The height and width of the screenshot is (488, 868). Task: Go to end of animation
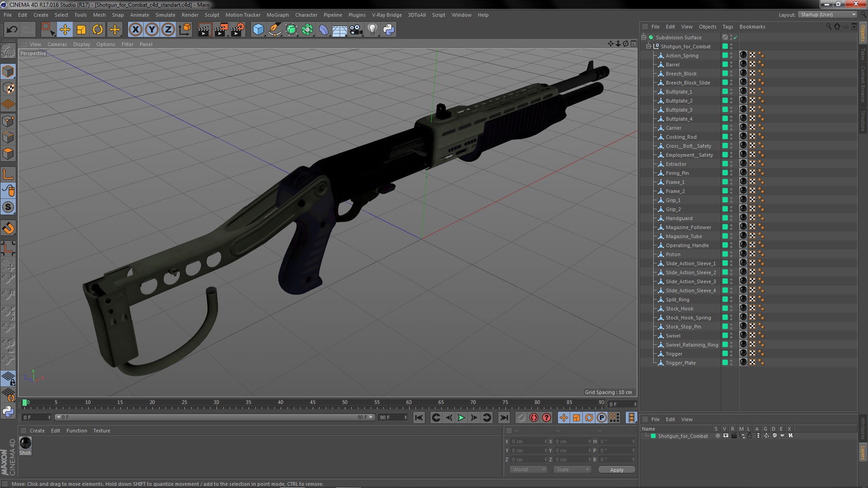[504, 418]
